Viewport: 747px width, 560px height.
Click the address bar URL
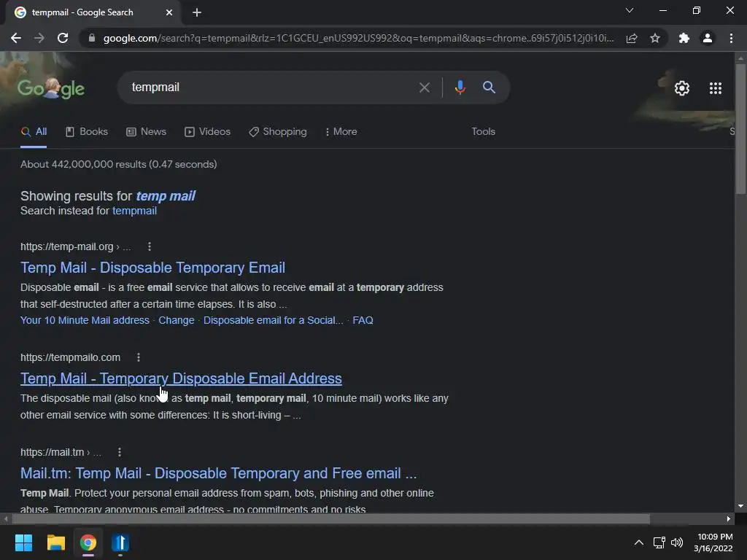point(358,38)
